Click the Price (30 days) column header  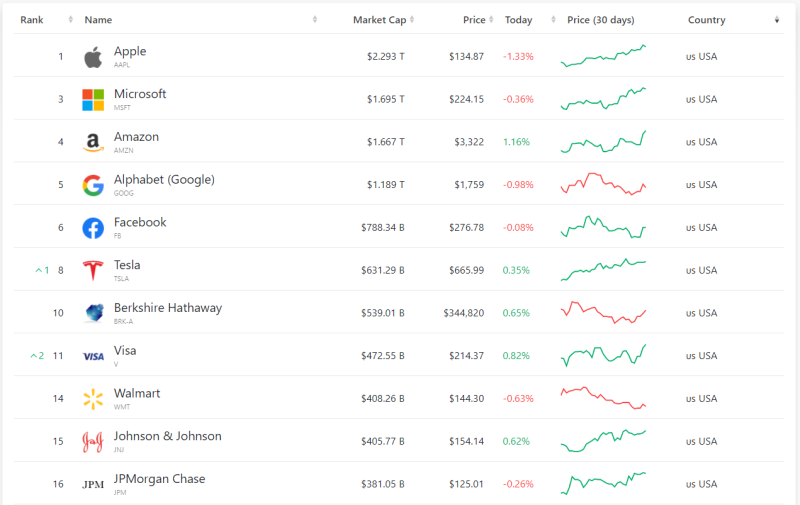[602, 20]
